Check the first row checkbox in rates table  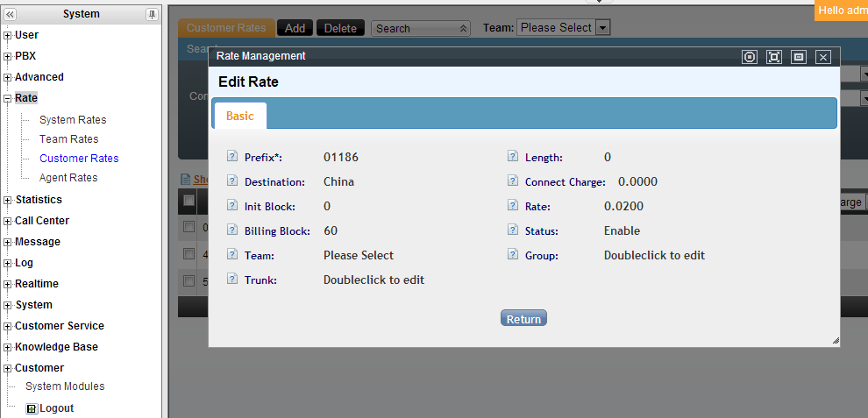pyautogui.click(x=189, y=227)
